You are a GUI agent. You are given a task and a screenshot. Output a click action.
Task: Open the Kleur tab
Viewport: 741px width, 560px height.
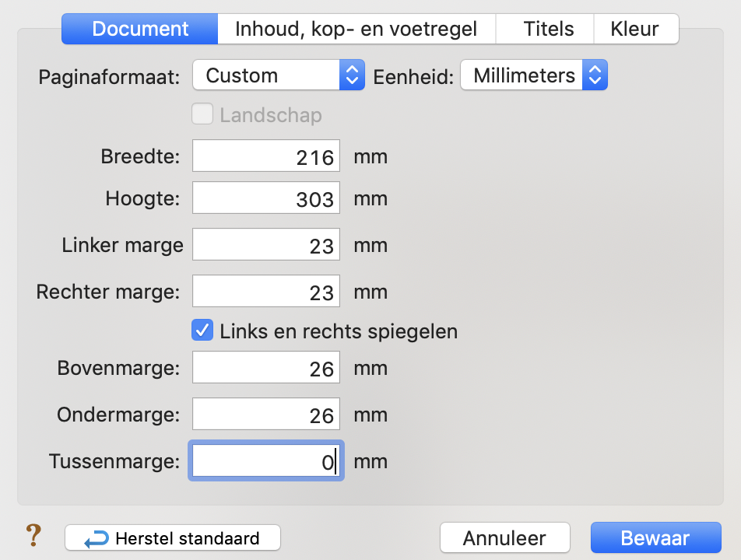pyautogui.click(x=634, y=30)
